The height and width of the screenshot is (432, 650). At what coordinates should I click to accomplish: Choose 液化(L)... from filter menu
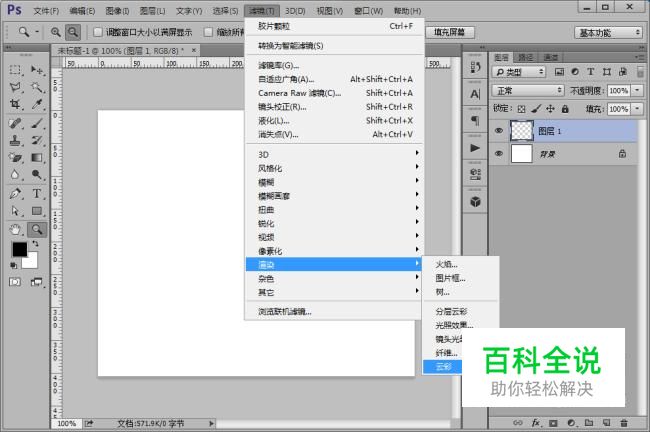(335, 121)
